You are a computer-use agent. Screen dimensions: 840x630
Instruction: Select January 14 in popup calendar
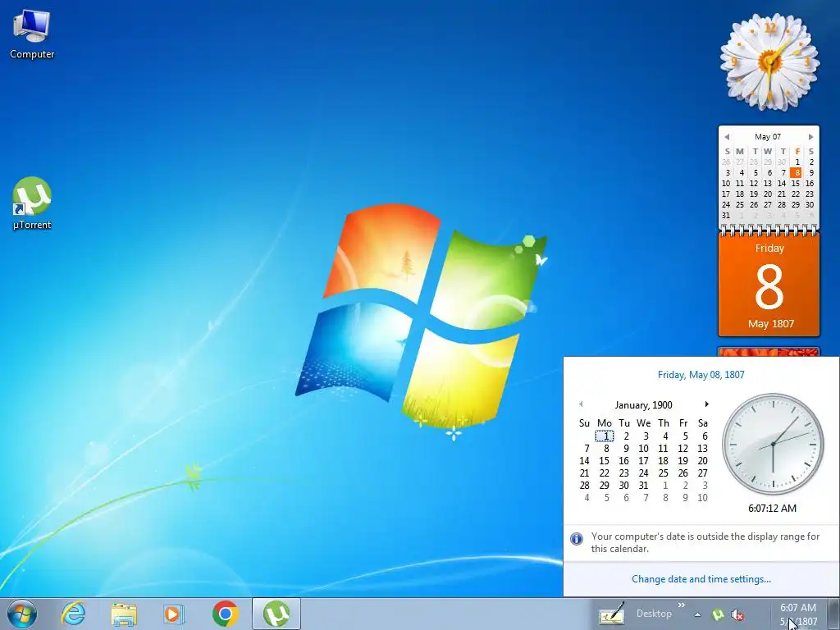coord(584,461)
